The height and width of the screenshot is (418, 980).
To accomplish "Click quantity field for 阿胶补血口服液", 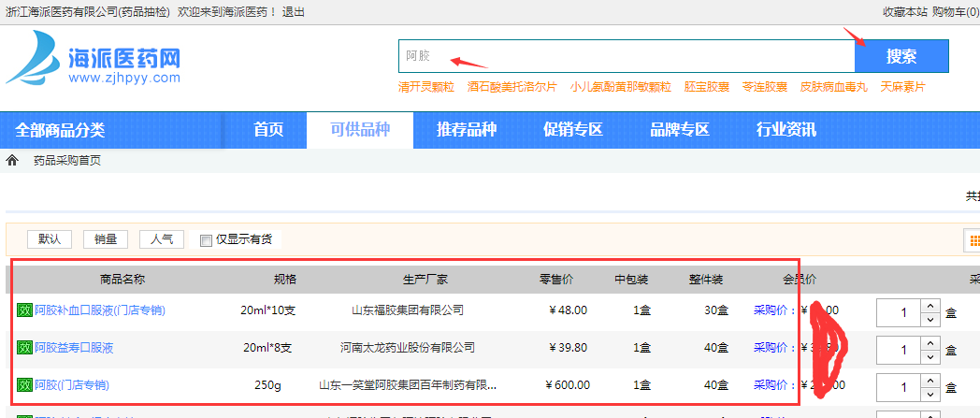I will pos(899,312).
